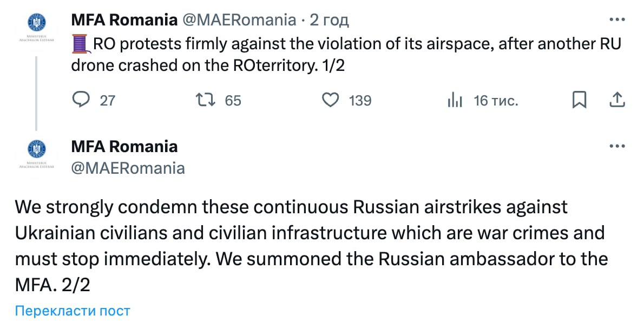Open @MAERomania handle in first tweet
Screen dimensions: 644x328
[x=239, y=20]
